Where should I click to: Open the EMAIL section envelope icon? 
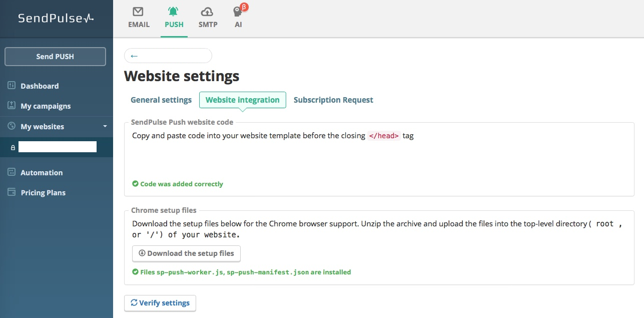pos(138,12)
